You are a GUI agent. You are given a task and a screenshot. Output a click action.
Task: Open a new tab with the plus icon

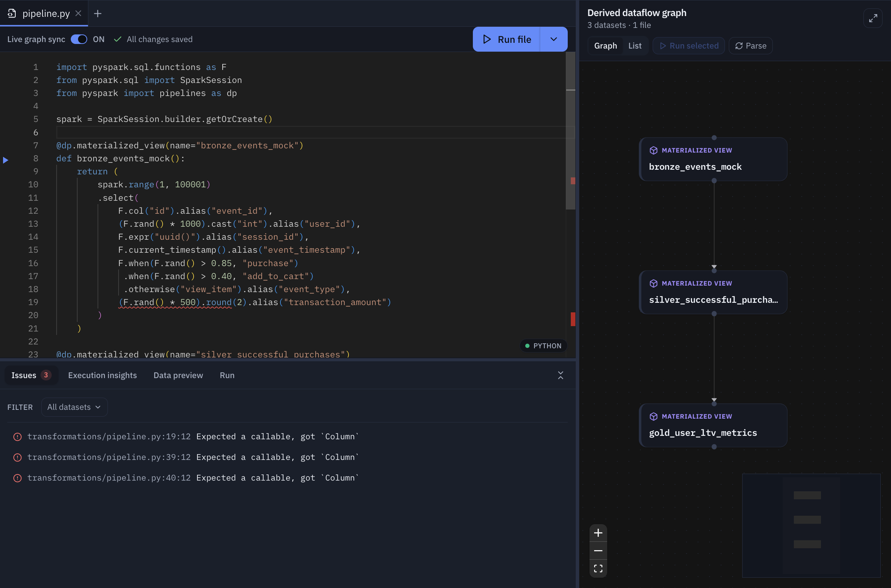pos(98,13)
